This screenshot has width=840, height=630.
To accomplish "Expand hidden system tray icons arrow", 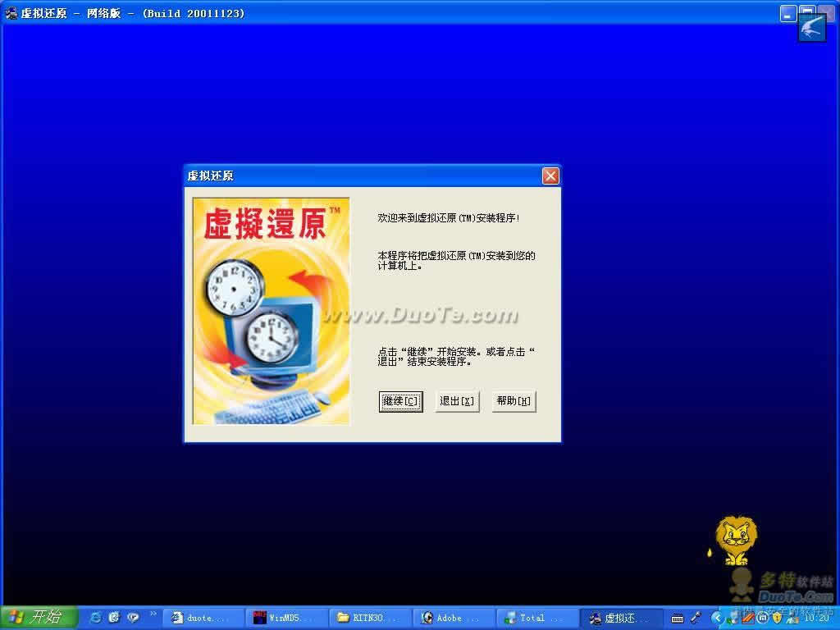I will pyautogui.click(x=716, y=619).
